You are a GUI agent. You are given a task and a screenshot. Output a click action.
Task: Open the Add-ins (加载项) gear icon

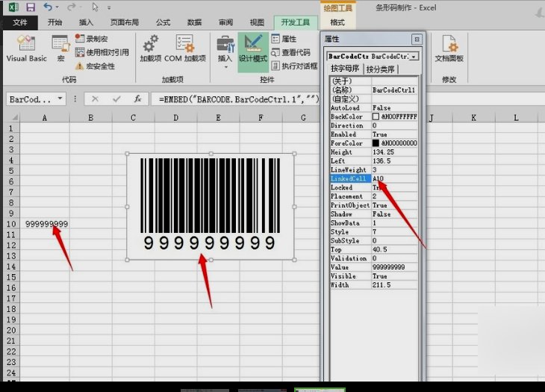[x=151, y=49]
